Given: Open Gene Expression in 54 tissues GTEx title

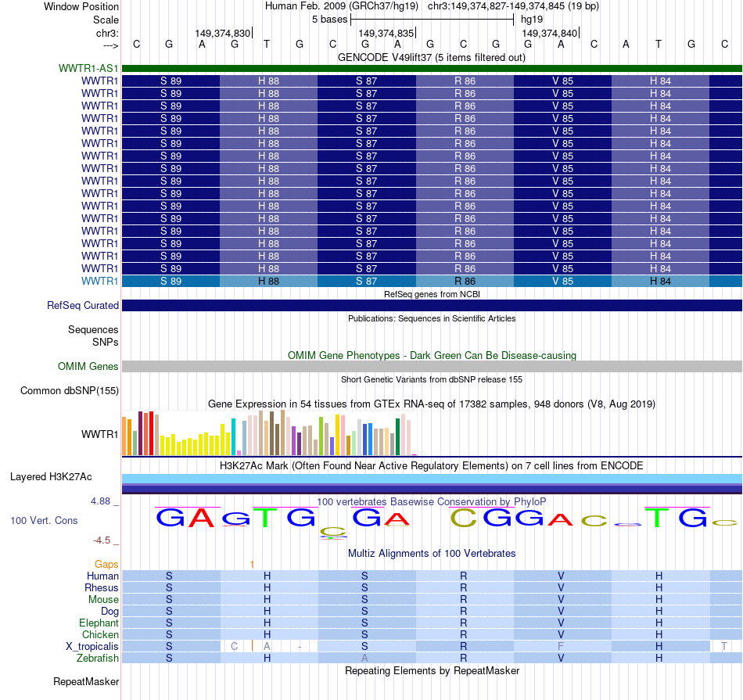Looking at the screenshot, I should tap(432, 404).
